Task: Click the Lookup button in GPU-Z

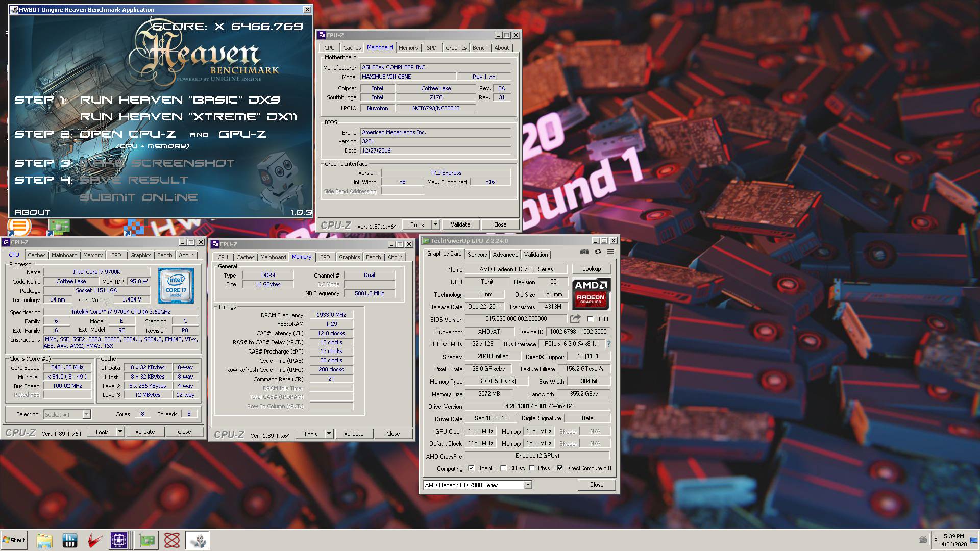Action: (592, 269)
